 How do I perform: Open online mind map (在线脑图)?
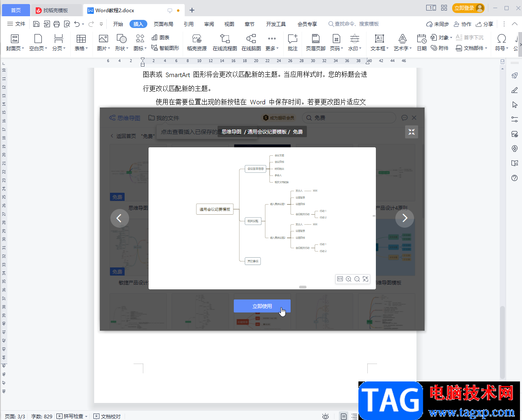tap(251, 43)
